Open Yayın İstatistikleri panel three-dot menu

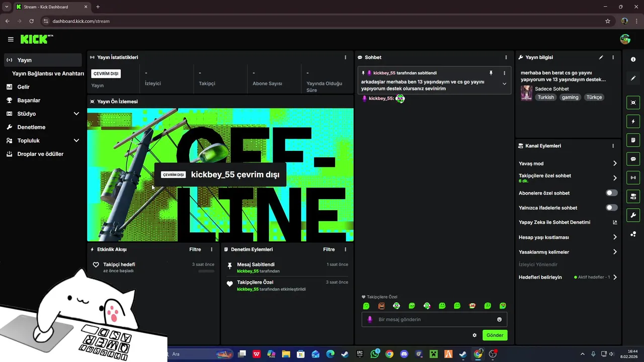(x=345, y=57)
